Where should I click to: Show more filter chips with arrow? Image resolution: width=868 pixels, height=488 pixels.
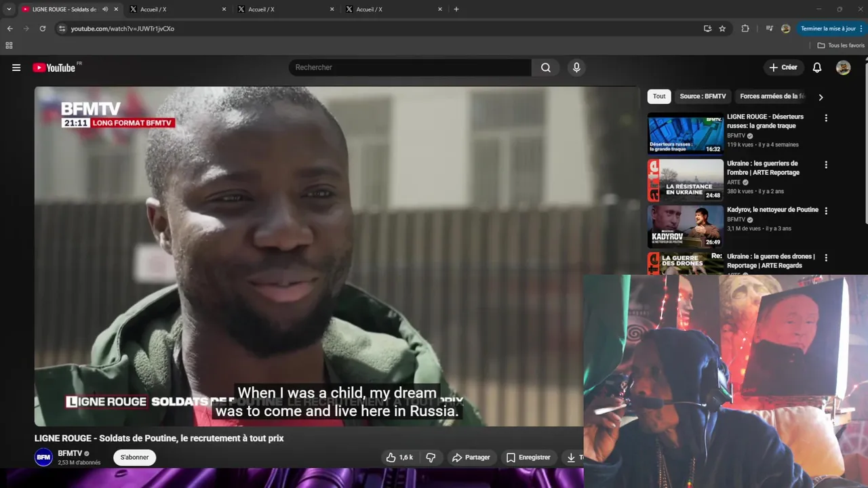(x=821, y=97)
